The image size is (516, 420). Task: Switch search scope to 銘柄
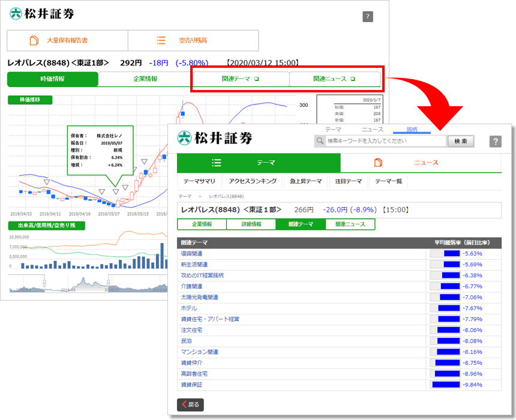pos(412,130)
